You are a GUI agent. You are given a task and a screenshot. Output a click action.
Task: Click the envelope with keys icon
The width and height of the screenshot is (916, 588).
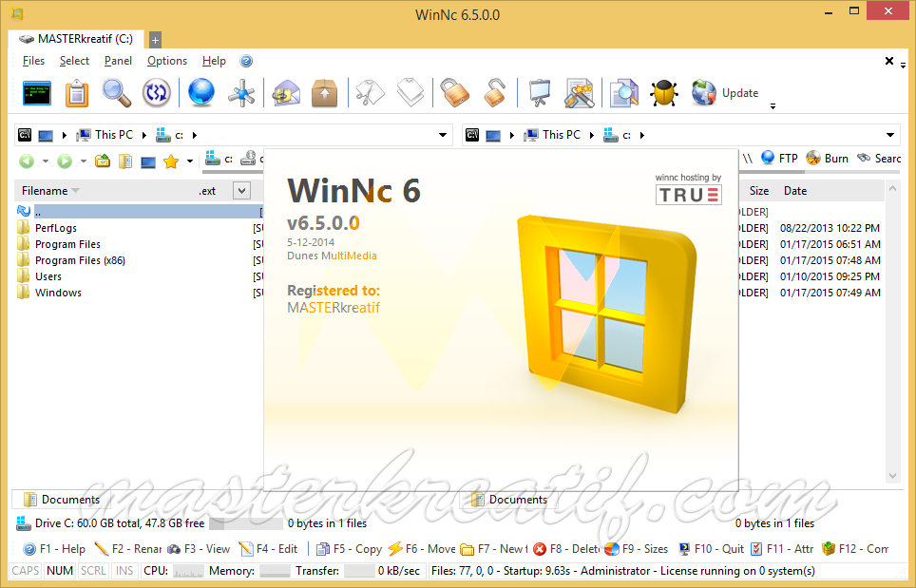(x=285, y=93)
